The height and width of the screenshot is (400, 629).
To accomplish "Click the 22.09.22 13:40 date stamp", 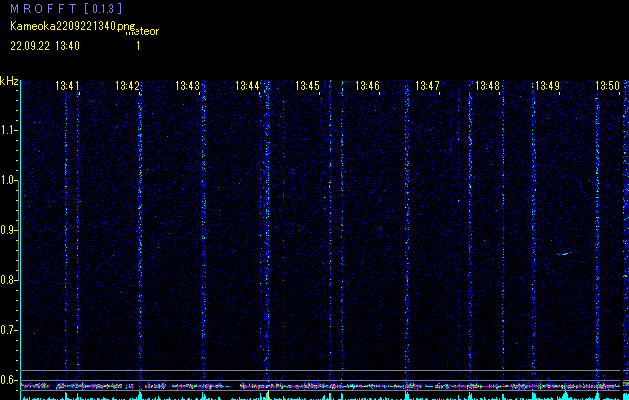I will coord(45,46).
